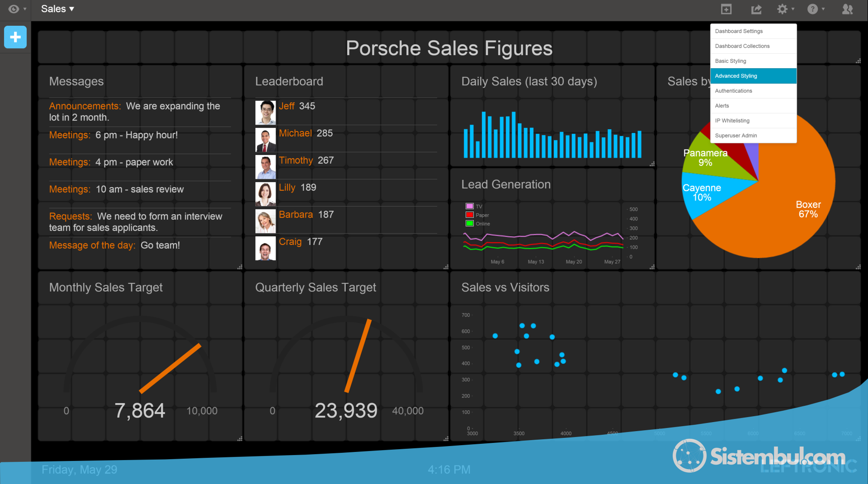Click the Monthly Sales Target gauge needle
This screenshot has width=868, height=484.
[170, 368]
